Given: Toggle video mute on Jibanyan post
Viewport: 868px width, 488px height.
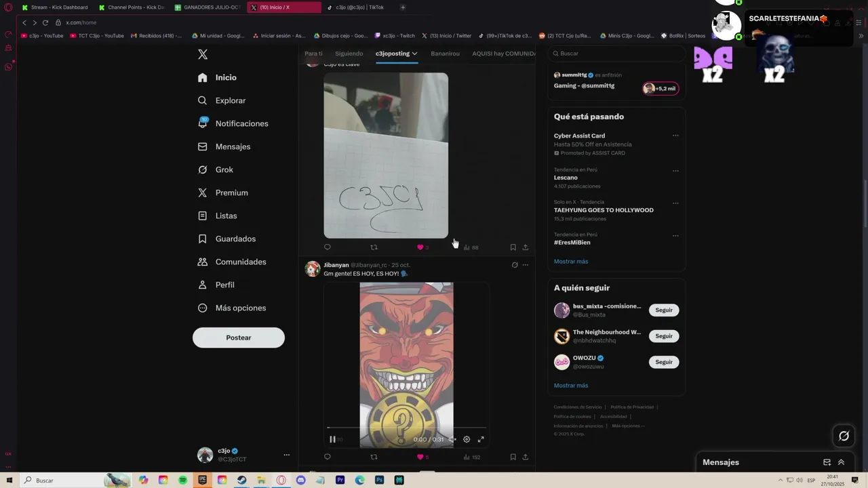Looking at the screenshot, I should click(x=452, y=439).
